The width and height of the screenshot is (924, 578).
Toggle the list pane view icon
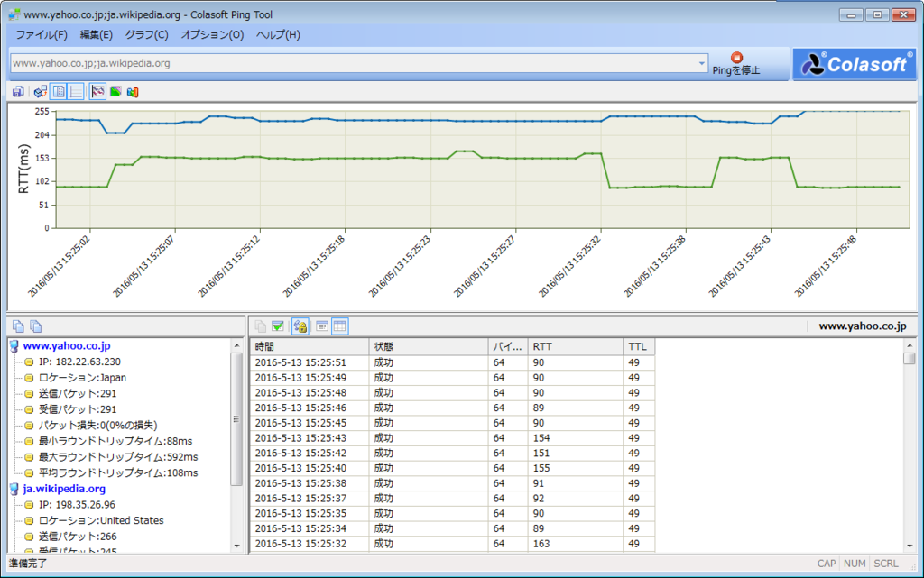(x=76, y=91)
